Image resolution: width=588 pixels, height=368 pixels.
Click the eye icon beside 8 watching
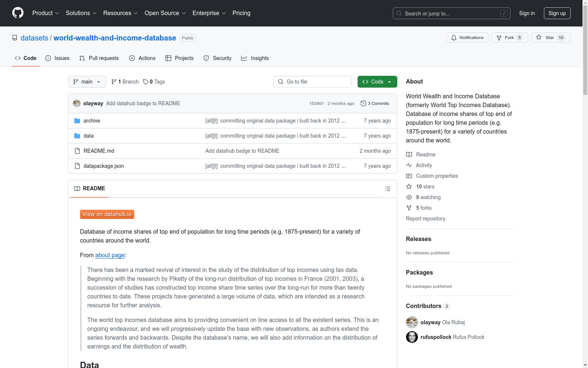point(409,197)
